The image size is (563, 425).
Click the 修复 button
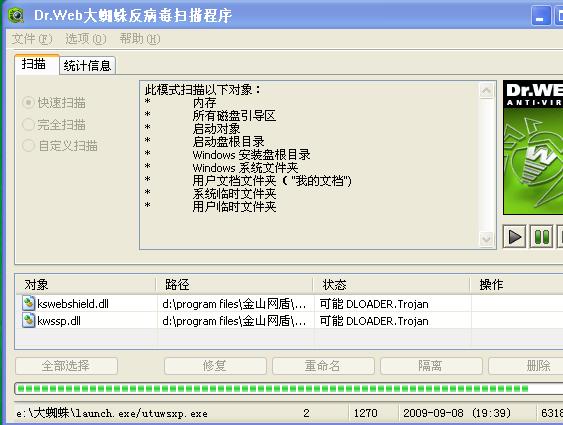[215, 366]
